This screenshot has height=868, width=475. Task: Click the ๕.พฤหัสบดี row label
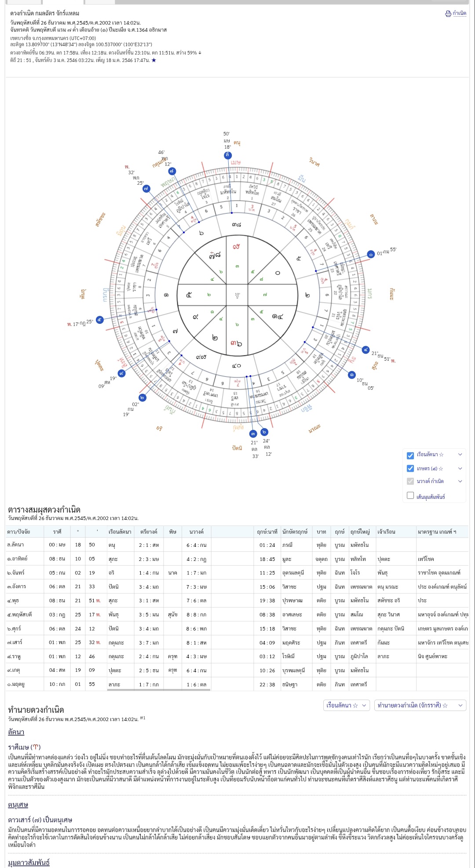point(19,615)
